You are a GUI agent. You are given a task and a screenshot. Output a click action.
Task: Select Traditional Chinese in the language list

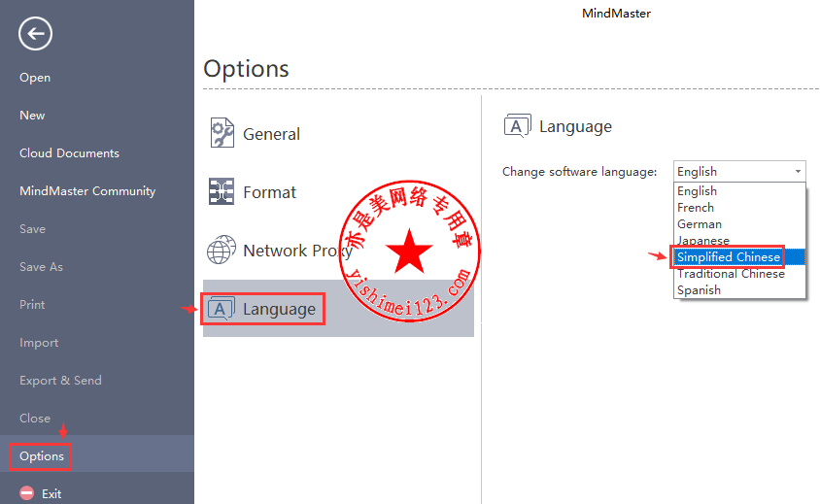tap(739, 274)
